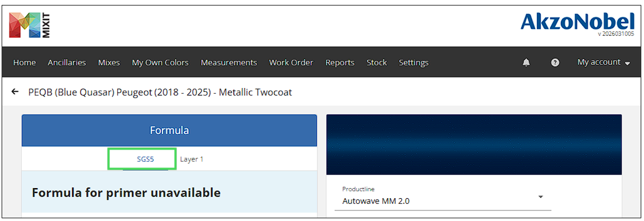Screen dimensions: 644x221
Task: Go to the Mixes page
Action: point(109,63)
